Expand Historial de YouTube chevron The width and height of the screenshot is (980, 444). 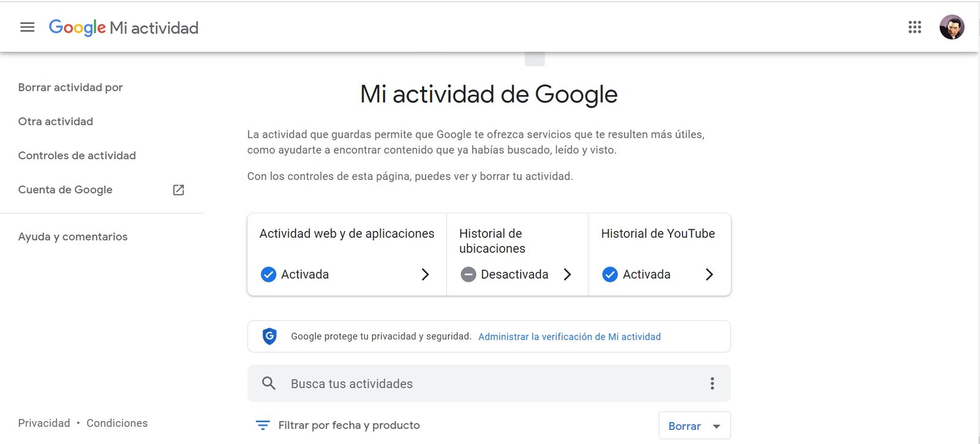pos(709,274)
